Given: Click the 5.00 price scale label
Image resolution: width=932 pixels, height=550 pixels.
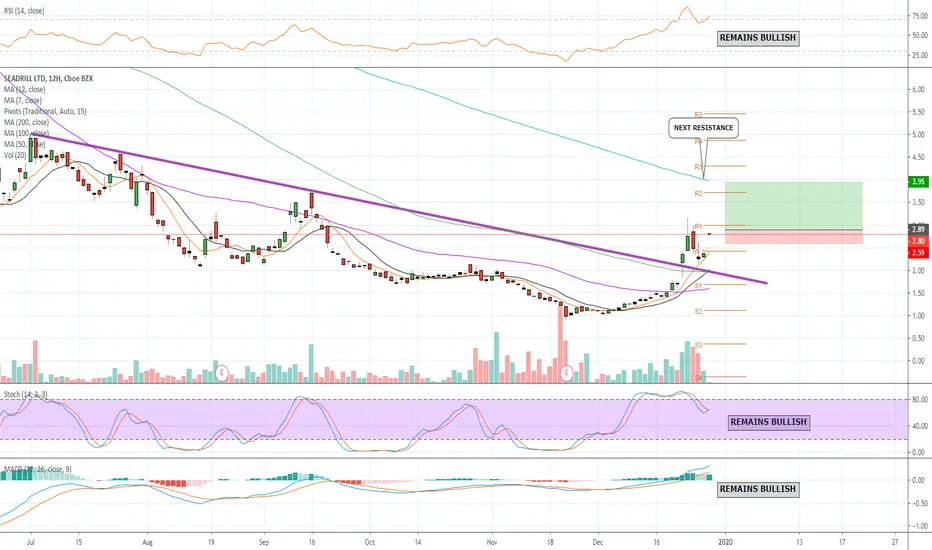Looking at the screenshot, I should pos(918,134).
